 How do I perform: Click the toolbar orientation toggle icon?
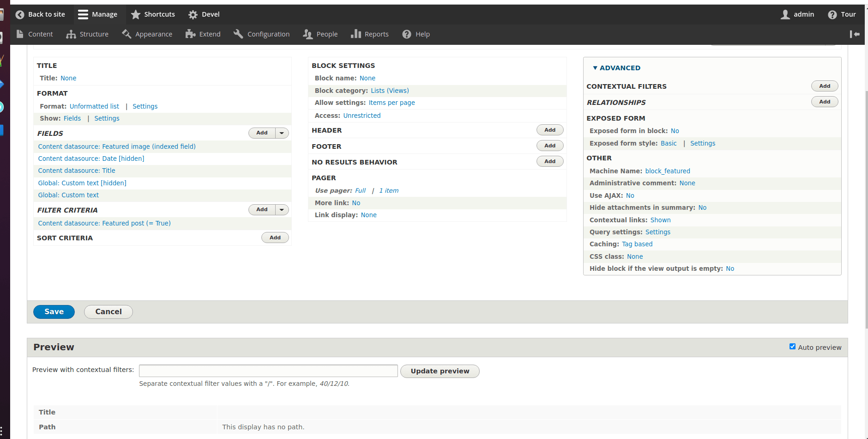[855, 34]
